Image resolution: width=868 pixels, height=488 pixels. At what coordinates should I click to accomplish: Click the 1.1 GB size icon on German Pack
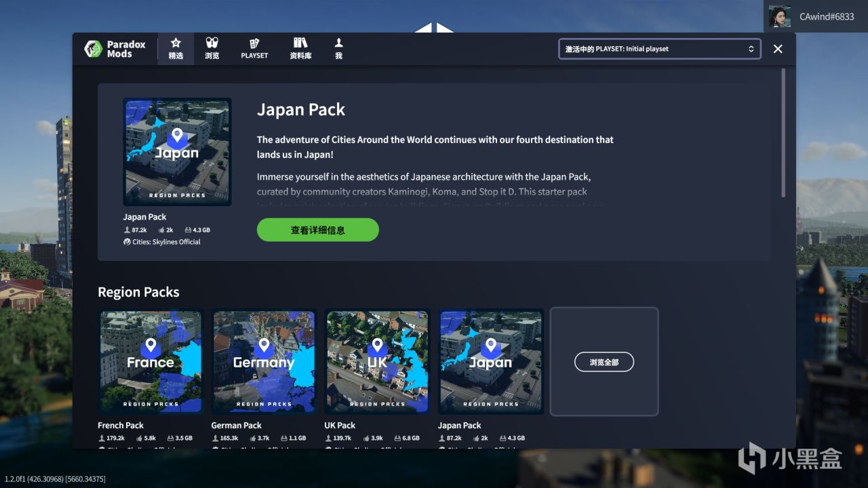[283, 439]
